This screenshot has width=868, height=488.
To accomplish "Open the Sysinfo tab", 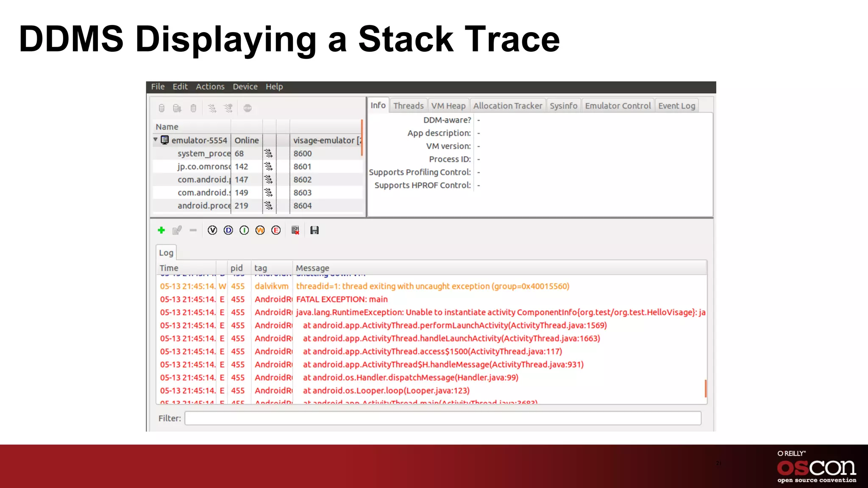I will pyautogui.click(x=564, y=106).
